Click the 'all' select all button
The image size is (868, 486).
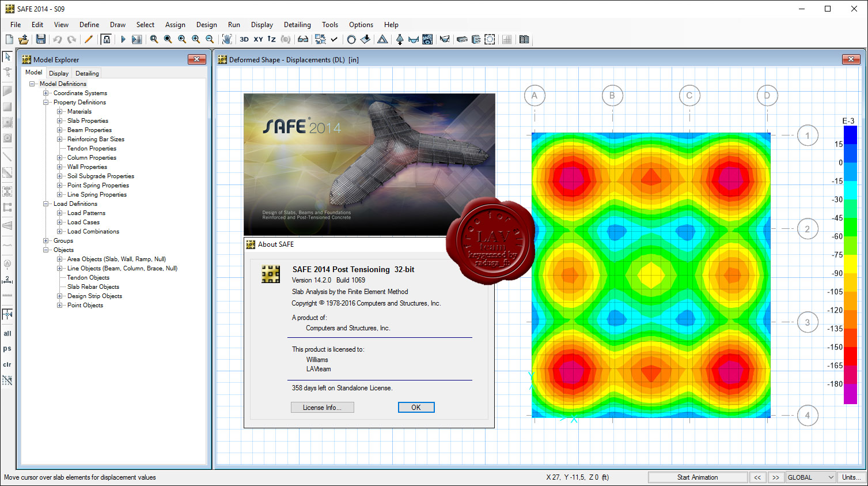(7, 333)
